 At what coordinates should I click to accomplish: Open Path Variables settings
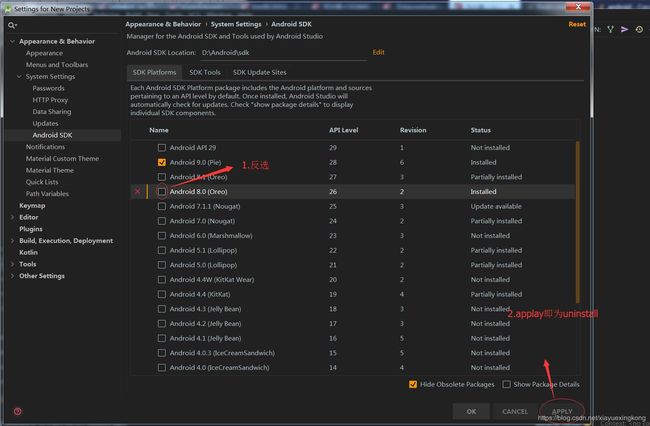pos(47,194)
